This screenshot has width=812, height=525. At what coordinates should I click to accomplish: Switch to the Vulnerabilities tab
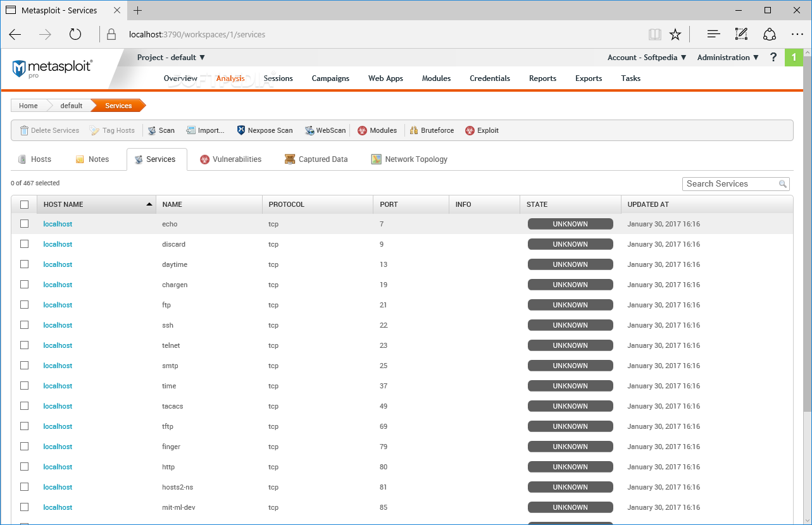230,159
